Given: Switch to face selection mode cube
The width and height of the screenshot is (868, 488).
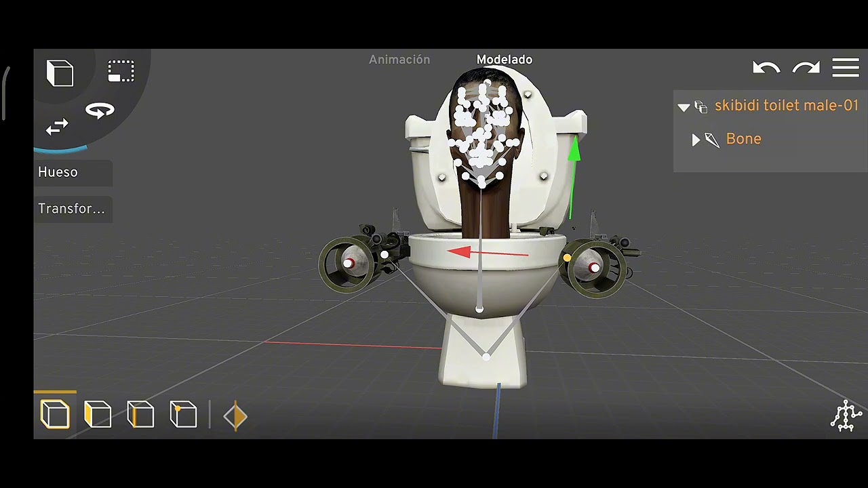Looking at the screenshot, I should point(98,414).
